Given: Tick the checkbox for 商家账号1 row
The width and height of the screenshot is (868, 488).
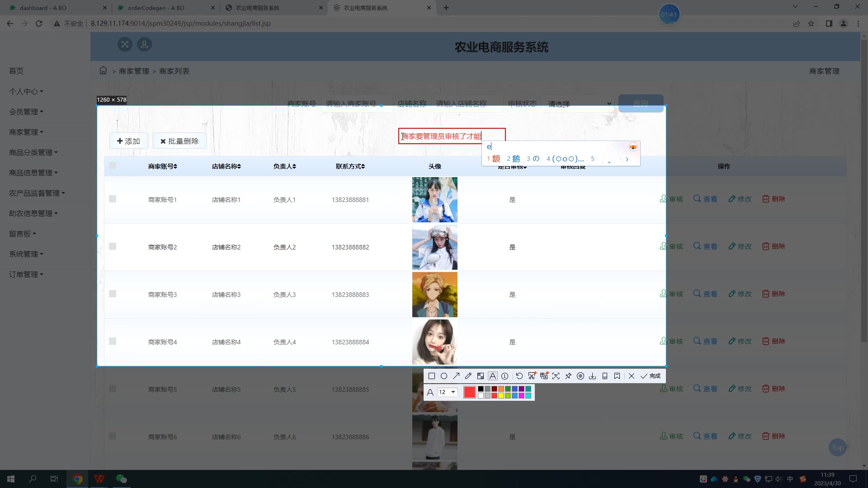Looking at the screenshot, I should click(x=113, y=199).
